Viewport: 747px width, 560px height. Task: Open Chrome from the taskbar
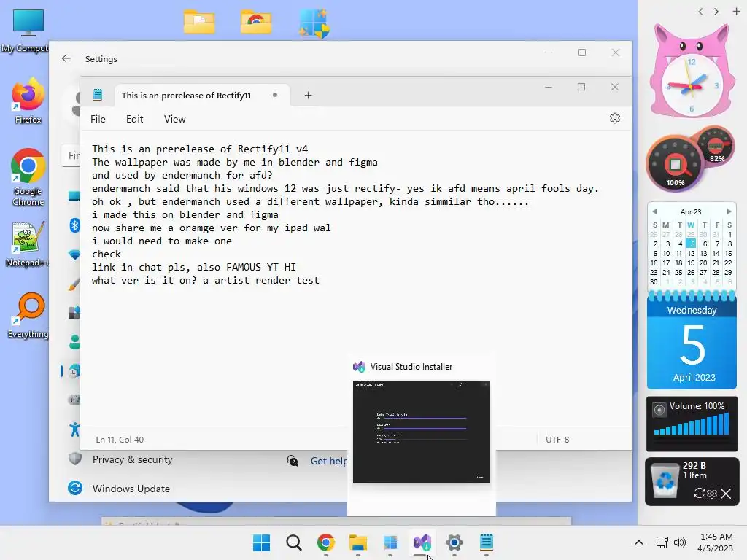(326, 542)
